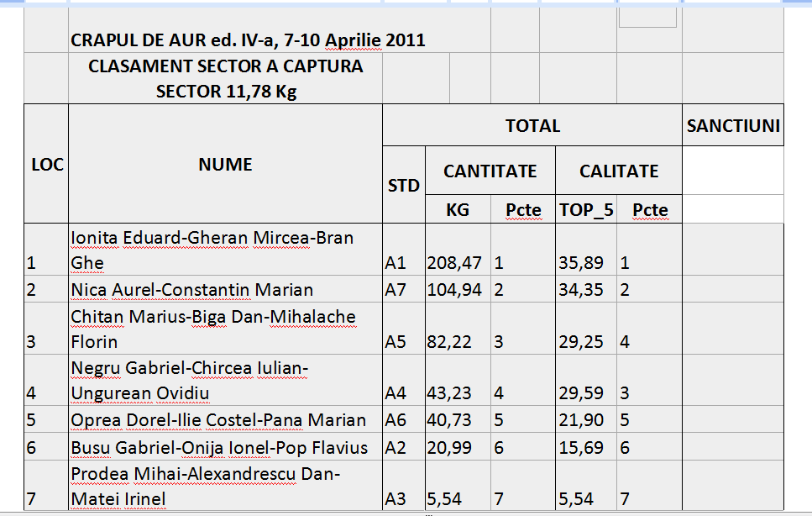The height and width of the screenshot is (516, 812).
Task: Click the cell with value 208,47
Action: pyautogui.click(x=458, y=263)
